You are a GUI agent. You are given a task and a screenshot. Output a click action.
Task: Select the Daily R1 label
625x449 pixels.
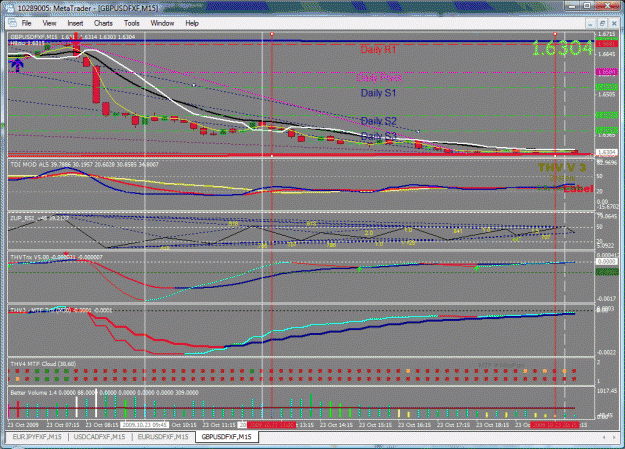coord(378,50)
